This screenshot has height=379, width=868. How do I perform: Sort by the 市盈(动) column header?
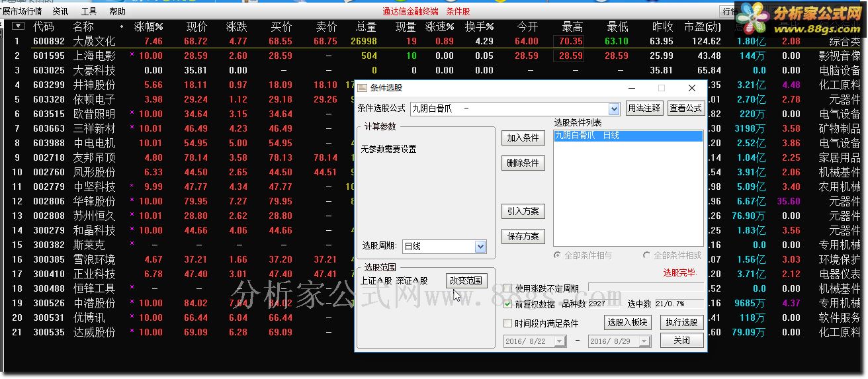click(x=703, y=26)
